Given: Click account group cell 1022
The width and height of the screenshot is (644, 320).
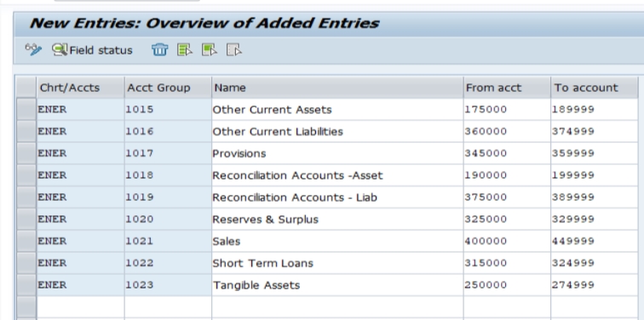Looking at the screenshot, I should pyautogui.click(x=168, y=263).
